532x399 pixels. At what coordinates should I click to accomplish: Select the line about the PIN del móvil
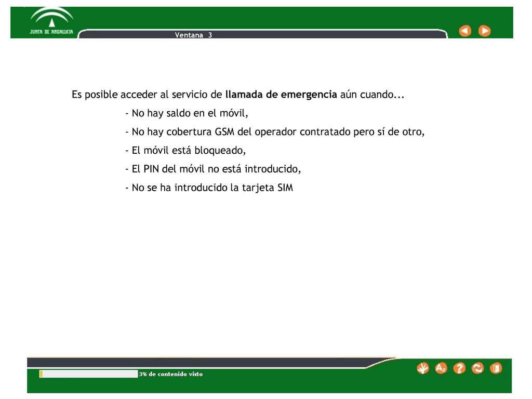(213, 169)
